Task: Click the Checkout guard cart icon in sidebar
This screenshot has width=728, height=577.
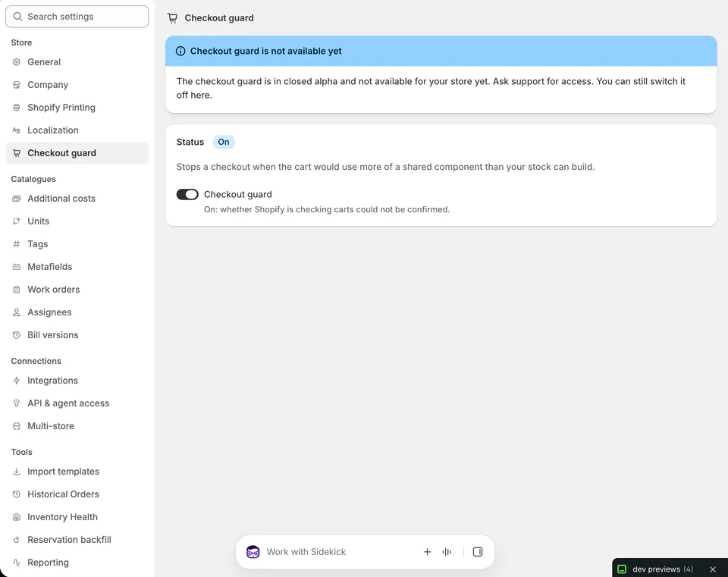Action: click(17, 152)
